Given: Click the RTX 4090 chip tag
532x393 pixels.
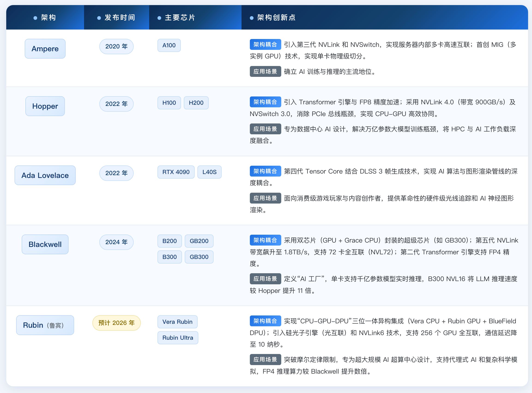Looking at the screenshot, I should pos(176,172).
